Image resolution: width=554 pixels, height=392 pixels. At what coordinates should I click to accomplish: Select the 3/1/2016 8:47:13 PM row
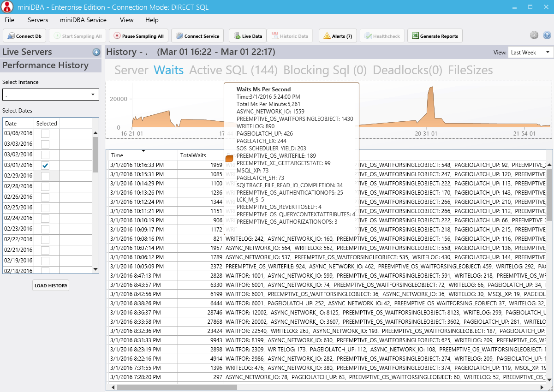pos(328,275)
